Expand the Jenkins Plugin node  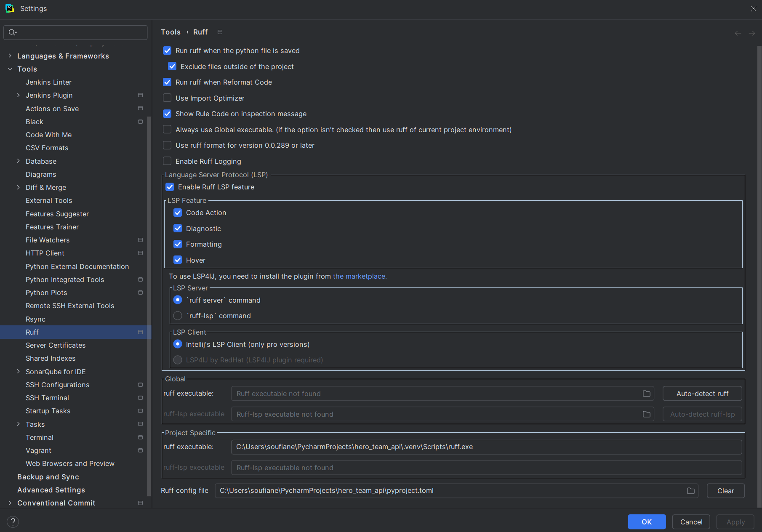point(18,95)
